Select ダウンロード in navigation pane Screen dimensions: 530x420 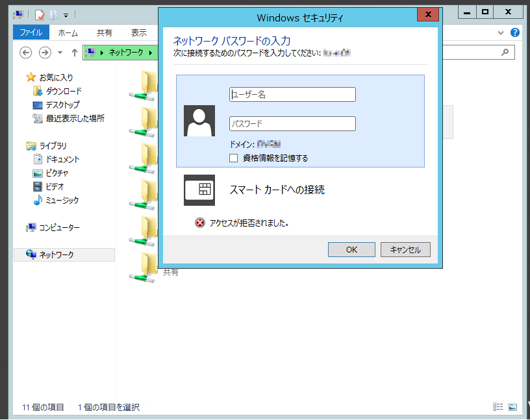(64, 92)
